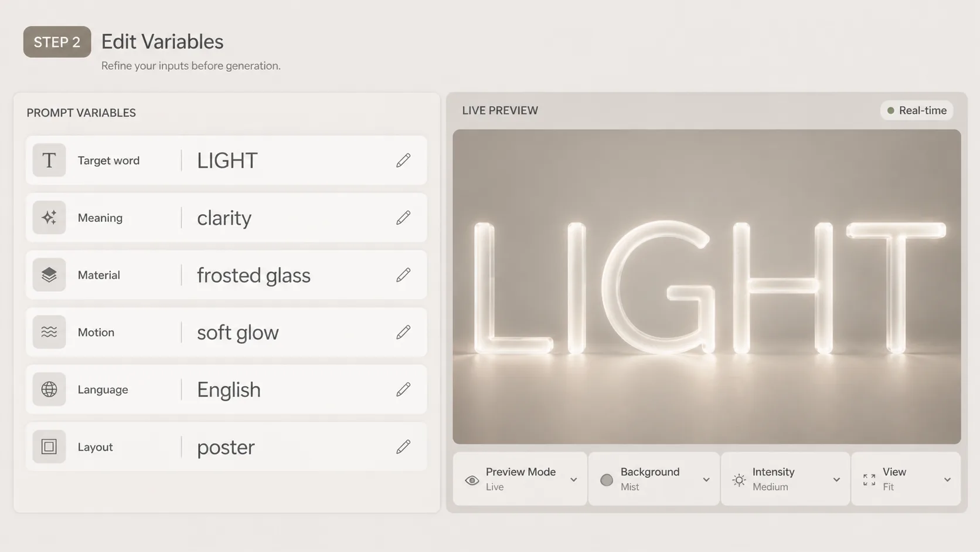Edit the Target word LIGHT
This screenshot has width=980, height=552.
pyautogui.click(x=404, y=160)
